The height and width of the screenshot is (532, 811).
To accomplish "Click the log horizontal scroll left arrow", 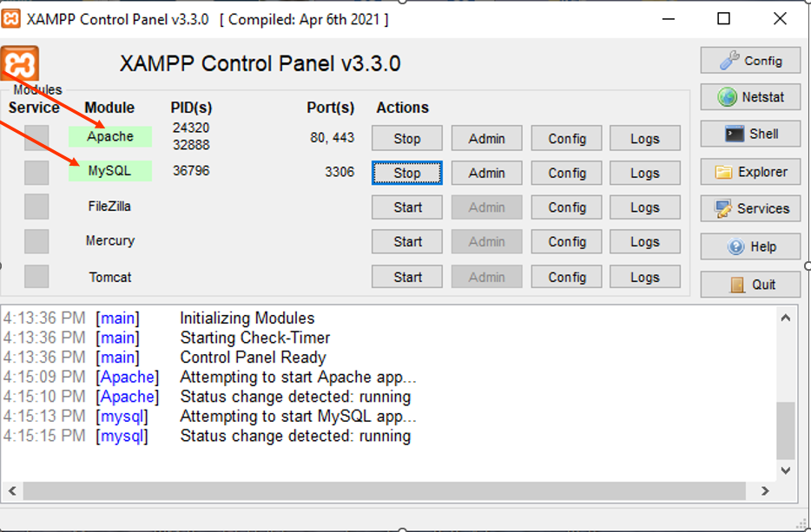I will coord(12,490).
